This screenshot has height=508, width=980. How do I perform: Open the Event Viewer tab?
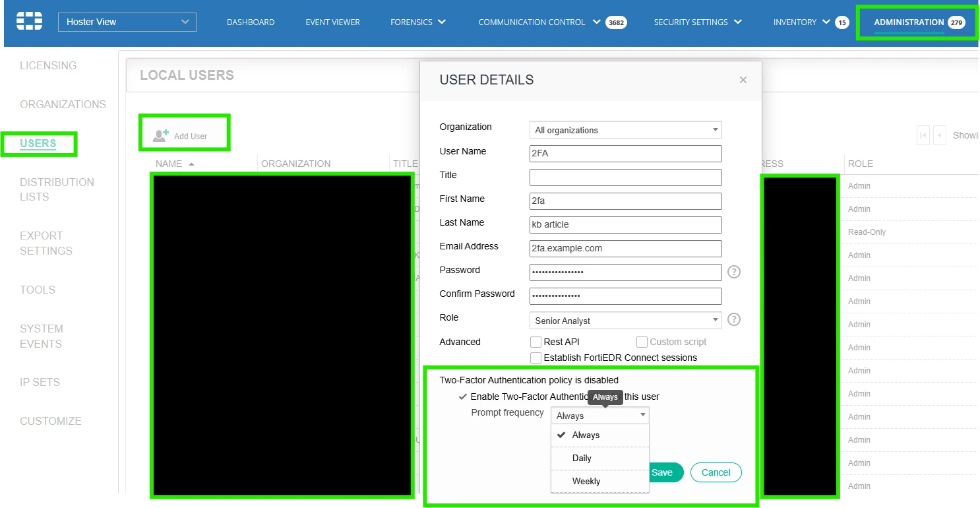tap(332, 22)
